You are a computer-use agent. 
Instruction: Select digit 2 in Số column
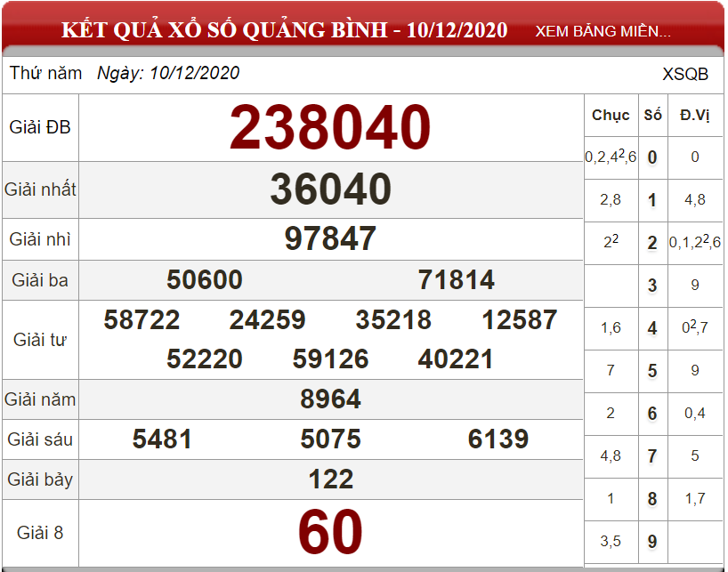click(652, 243)
